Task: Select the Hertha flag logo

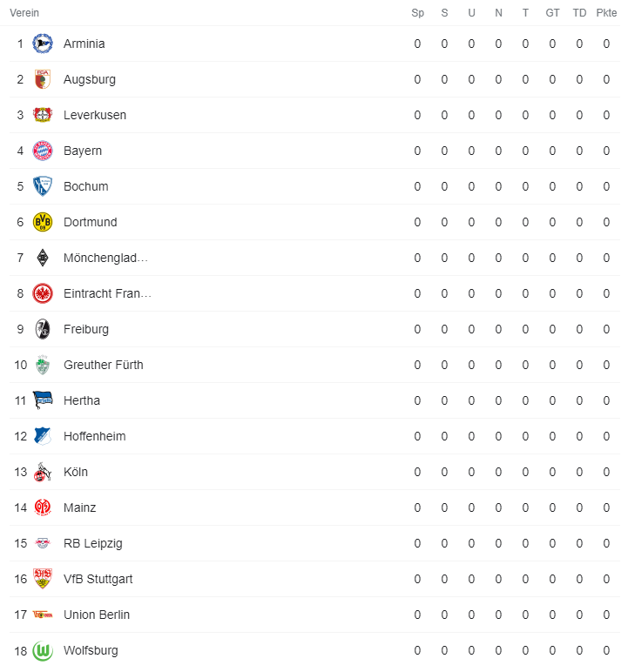Action: [x=42, y=400]
